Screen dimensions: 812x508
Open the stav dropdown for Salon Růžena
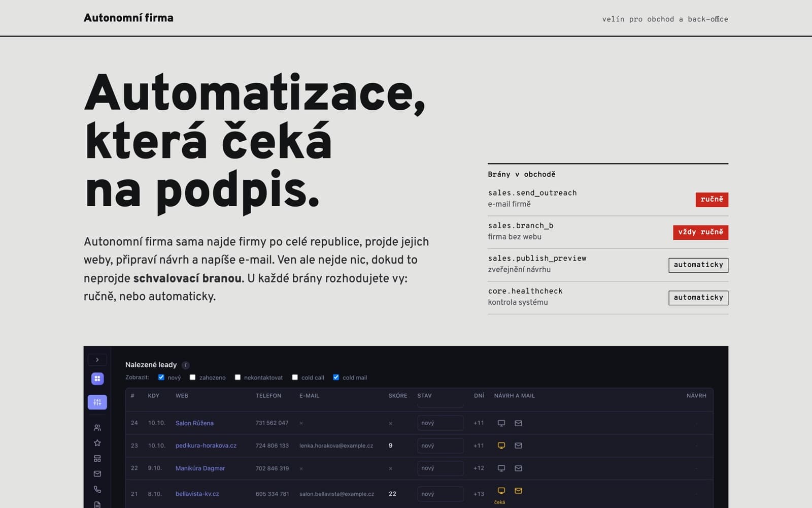coord(441,423)
